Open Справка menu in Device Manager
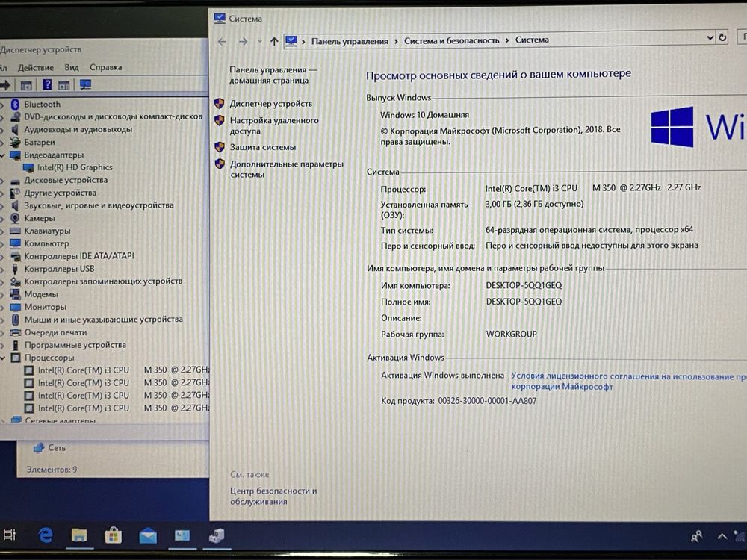The image size is (747, 560). click(x=106, y=67)
